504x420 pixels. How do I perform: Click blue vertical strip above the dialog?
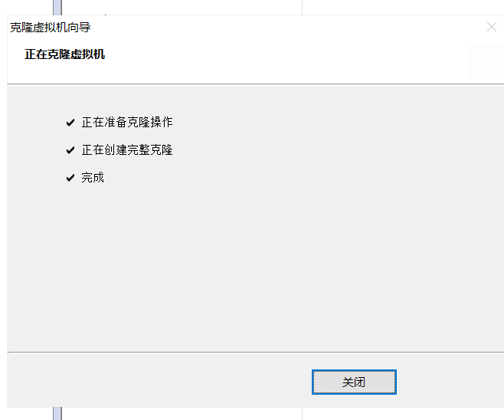point(57,8)
